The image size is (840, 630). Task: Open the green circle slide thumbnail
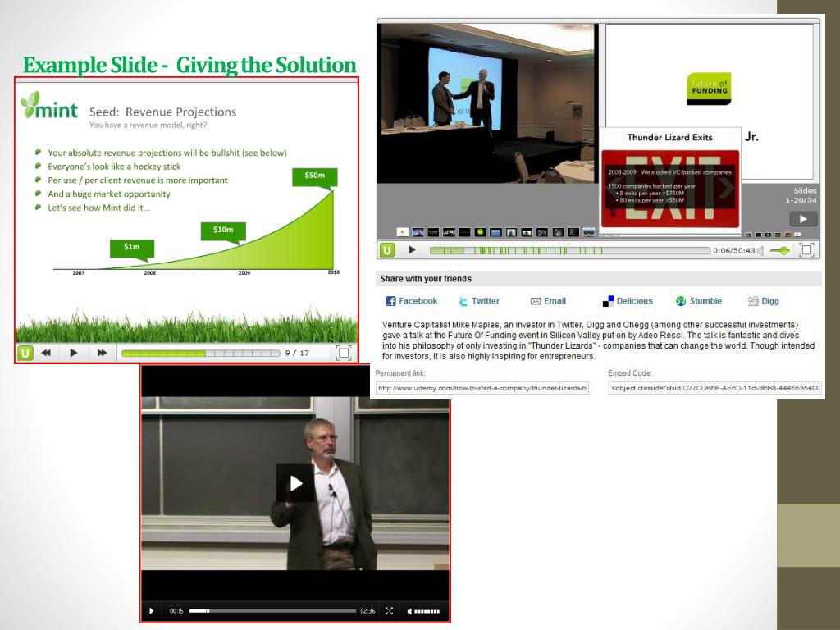[x=480, y=232]
